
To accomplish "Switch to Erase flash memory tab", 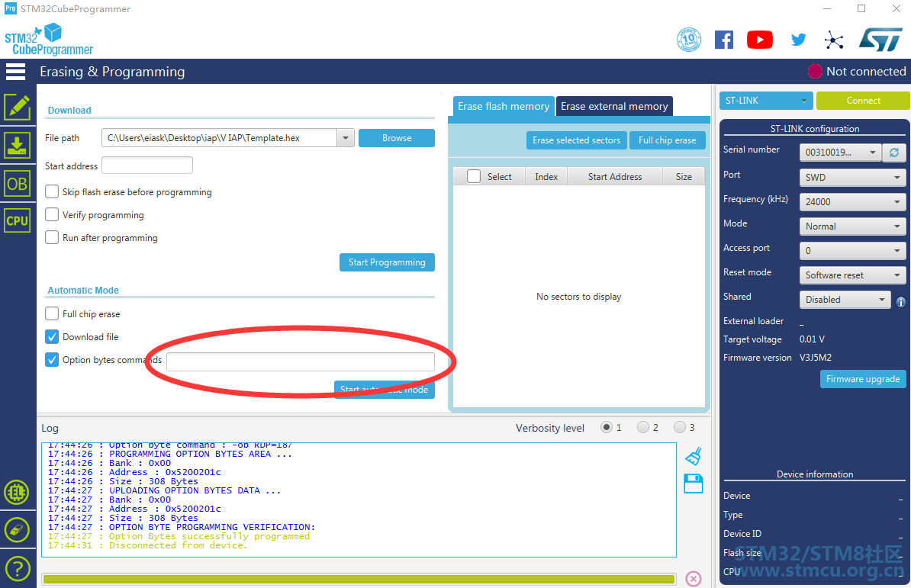I will pyautogui.click(x=503, y=106).
